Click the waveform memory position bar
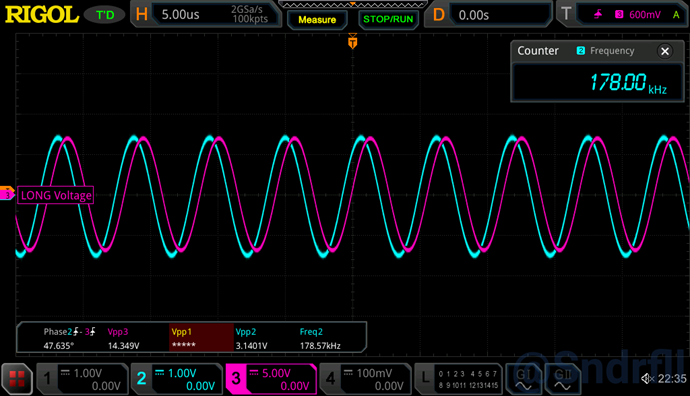This screenshot has height=396, width=690. point(352,4)
